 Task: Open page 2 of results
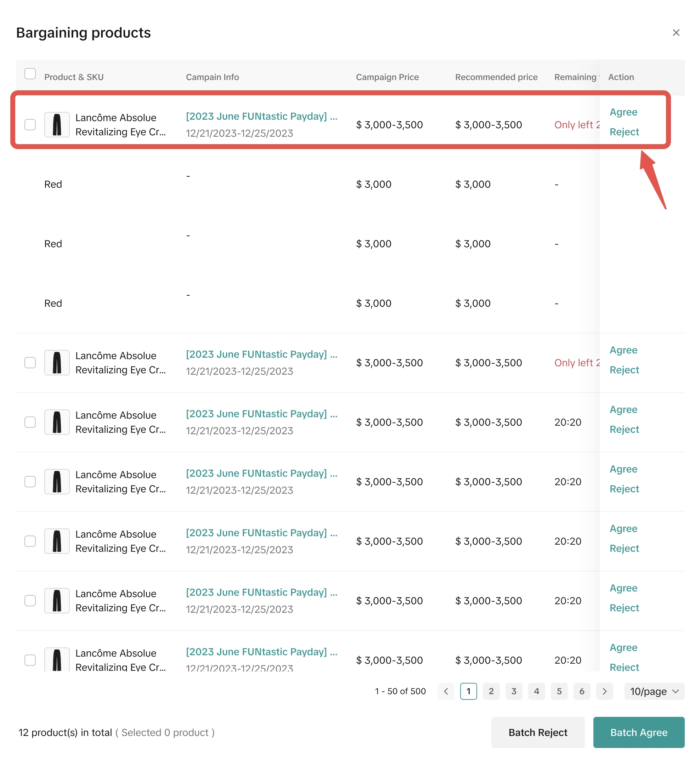pyautogui.click(x=491, y=691)
